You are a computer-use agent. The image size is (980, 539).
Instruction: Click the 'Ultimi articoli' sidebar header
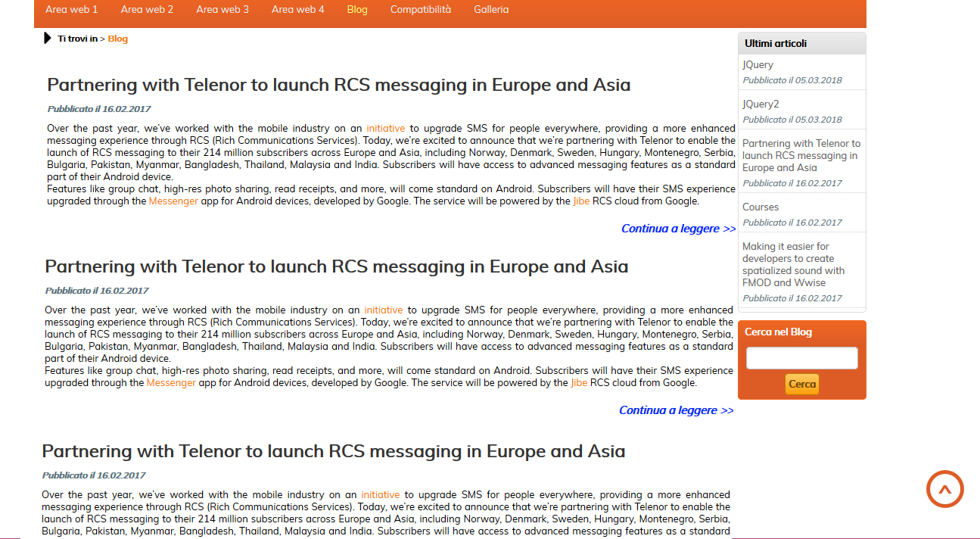coord(802,43)
